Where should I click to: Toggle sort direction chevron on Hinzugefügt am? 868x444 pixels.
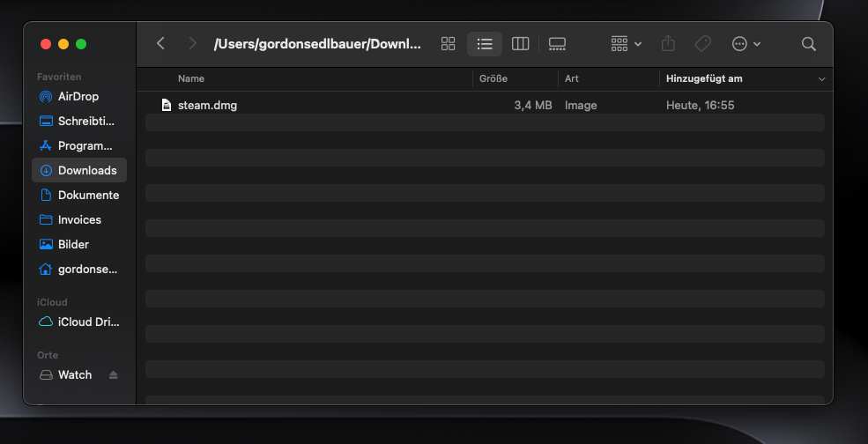[x=821, y=79]
